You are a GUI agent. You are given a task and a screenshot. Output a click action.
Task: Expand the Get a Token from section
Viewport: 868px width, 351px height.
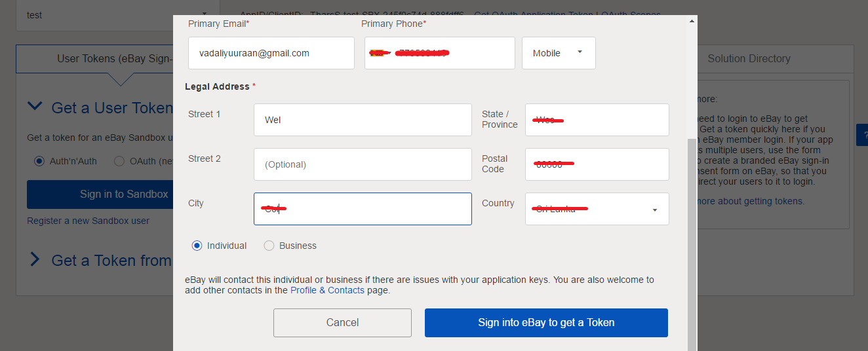click(35, 260)
